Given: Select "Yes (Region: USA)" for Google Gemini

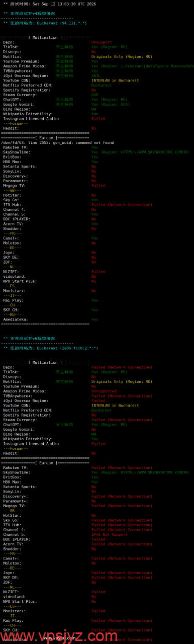Looking at the screenshot, I should [110, 104].
